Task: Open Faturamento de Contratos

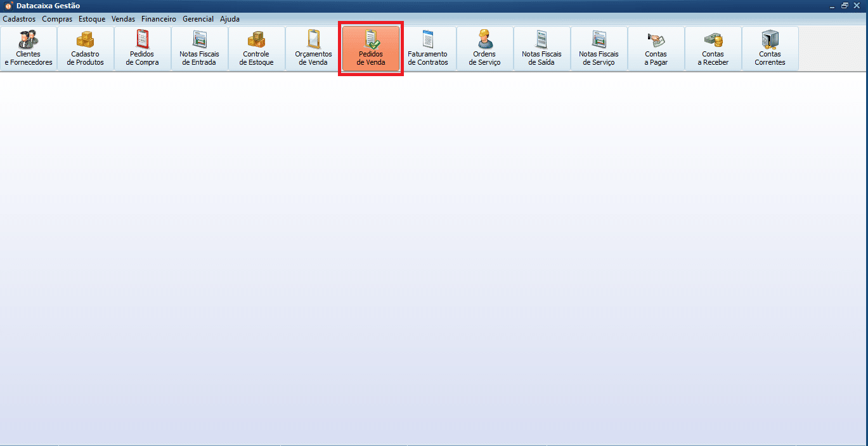Action: [428, 49]
